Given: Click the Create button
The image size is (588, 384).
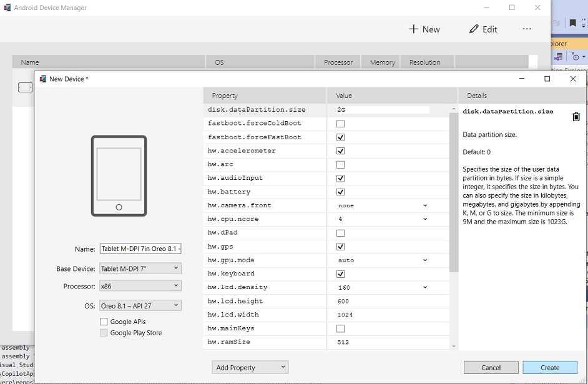Looking at the screenshot, I should coord(550,368).
